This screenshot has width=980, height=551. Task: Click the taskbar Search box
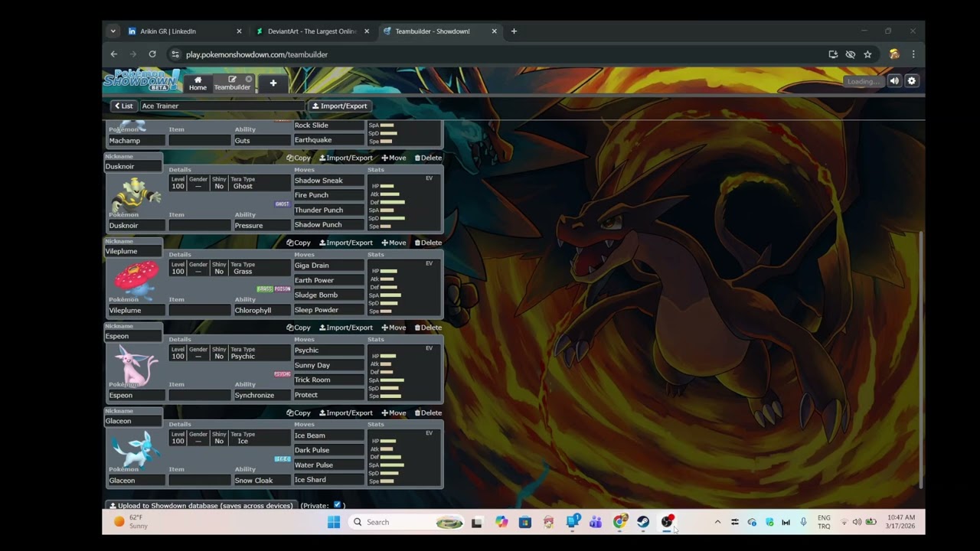(407, 522)
